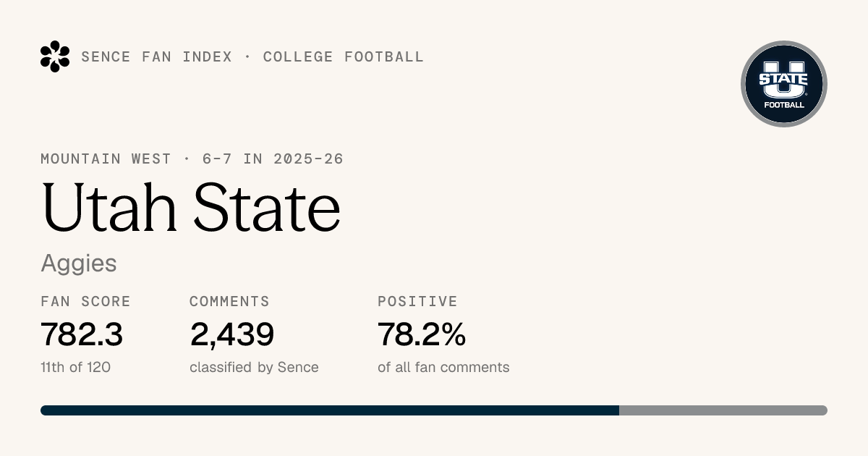Click the COLLEGE FOOTBALL header label
This screenshot has width=868, height=456.
(344, 56)
